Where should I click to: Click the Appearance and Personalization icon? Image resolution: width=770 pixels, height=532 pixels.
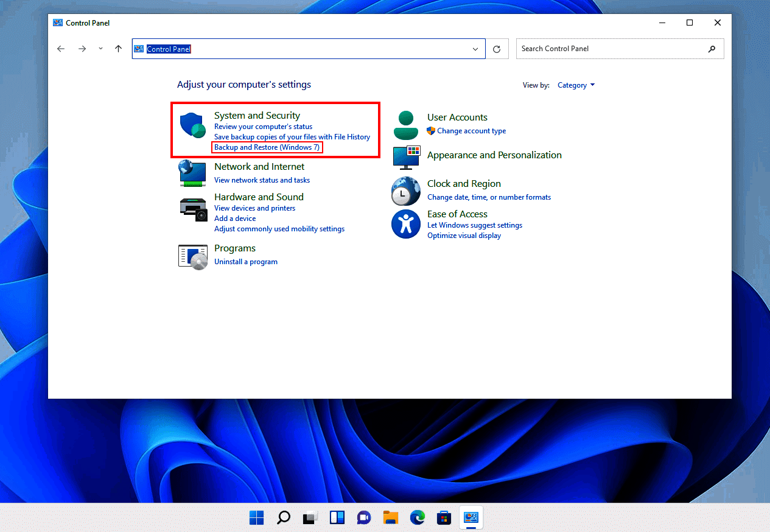pos(405,157)
